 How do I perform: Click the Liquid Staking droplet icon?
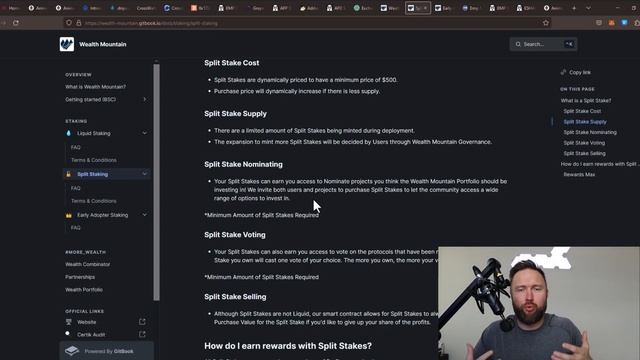point(68,133)
